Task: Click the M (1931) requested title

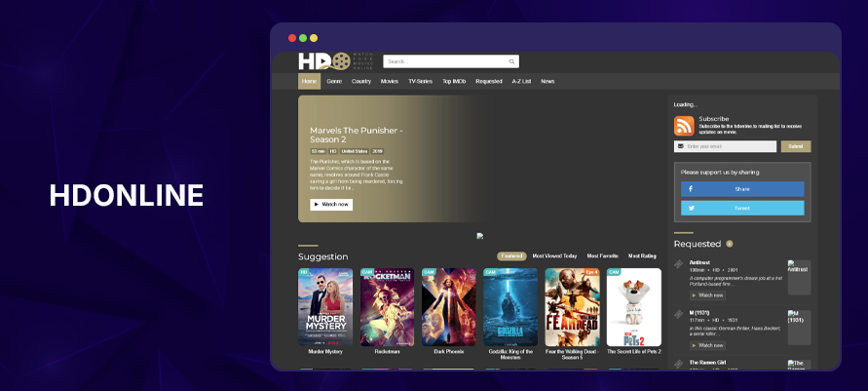Action: click(699, 312)
